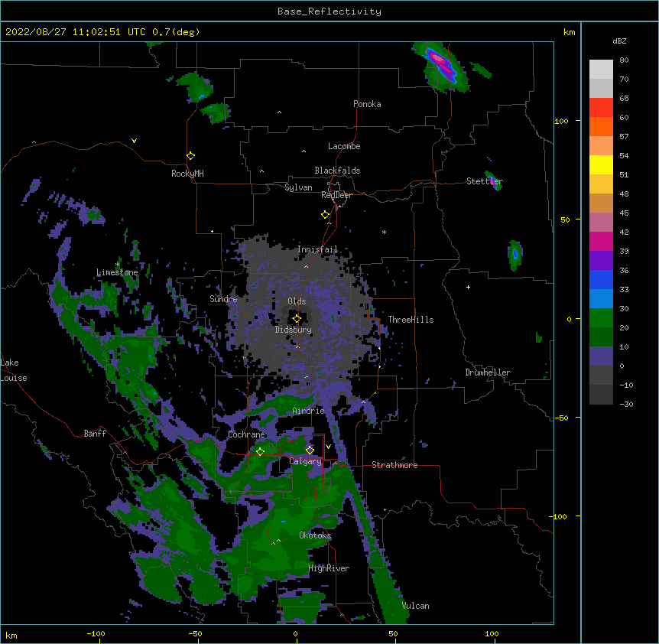
Task: Click the Lacombe city label
Action: pos(344,146)
